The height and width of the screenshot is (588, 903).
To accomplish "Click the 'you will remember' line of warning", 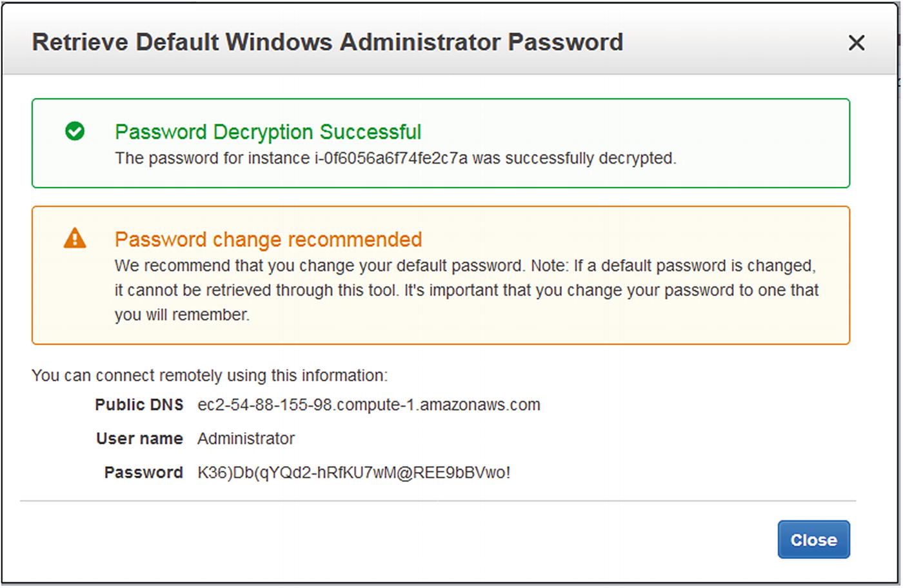I will [182, 315].
